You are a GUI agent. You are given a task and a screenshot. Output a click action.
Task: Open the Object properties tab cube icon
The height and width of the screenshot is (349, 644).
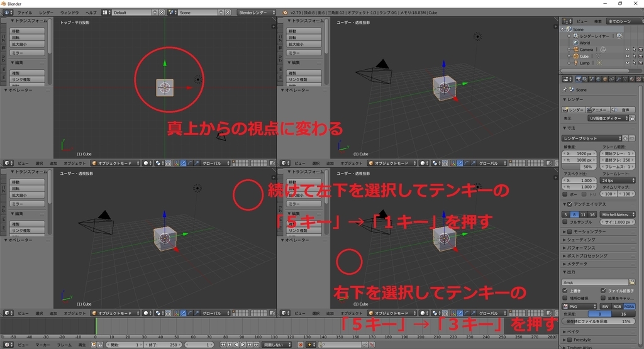click(x=605, y=79)
